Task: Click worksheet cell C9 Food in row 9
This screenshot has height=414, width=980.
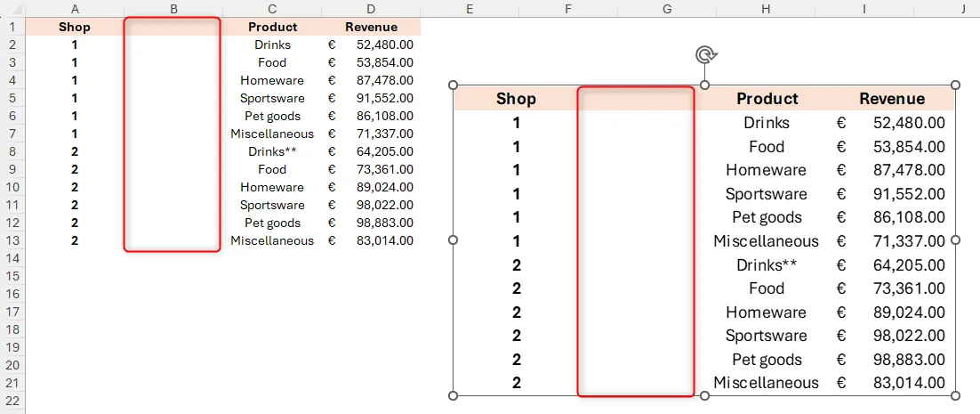Action: [272, 169]
